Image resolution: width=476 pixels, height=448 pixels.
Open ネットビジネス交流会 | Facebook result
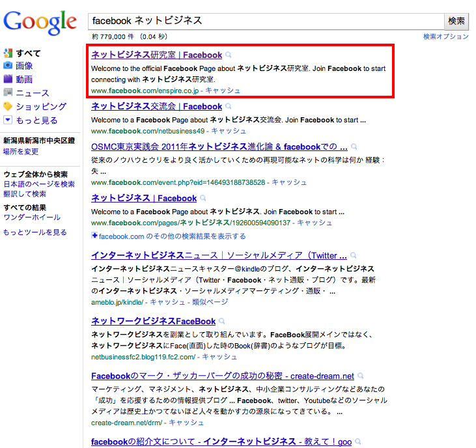pos(157,107)
